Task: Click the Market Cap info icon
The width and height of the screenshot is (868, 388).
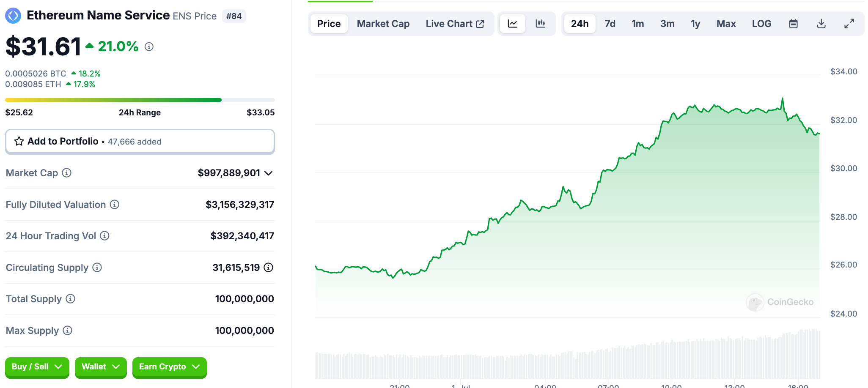Action: click(x=67, y=172)
